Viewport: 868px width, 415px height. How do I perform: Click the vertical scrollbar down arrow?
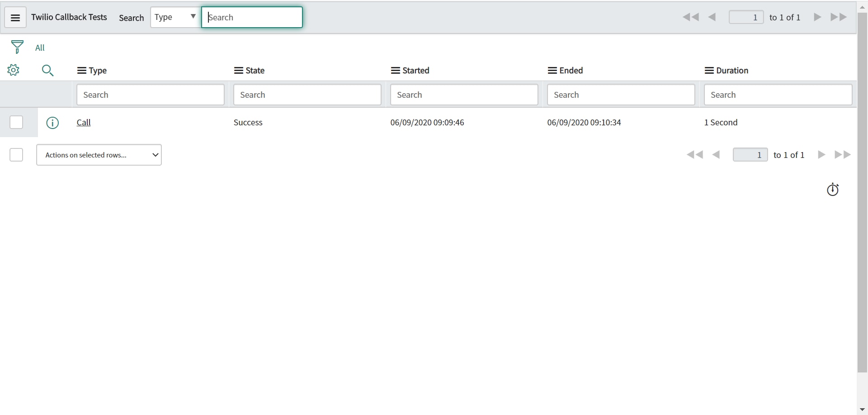tap(862, 410)
